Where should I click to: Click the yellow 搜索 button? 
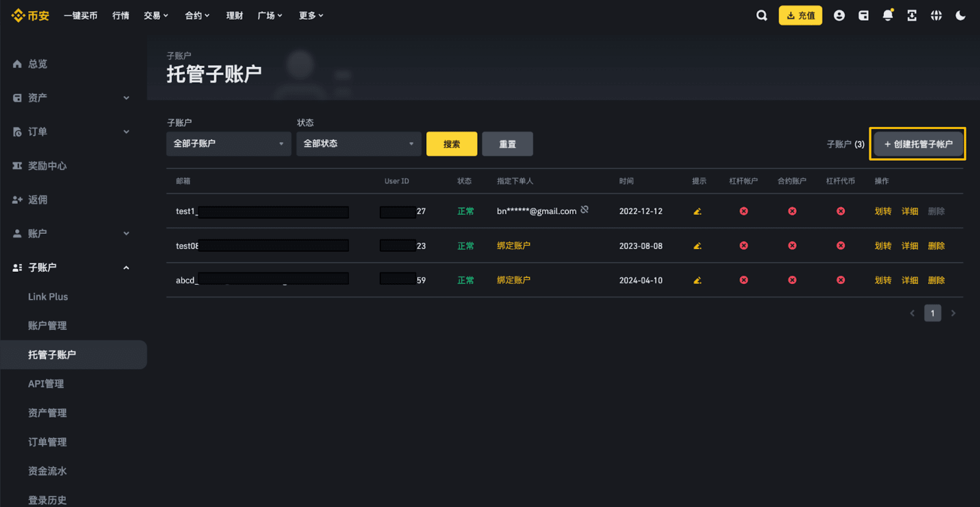451,144
